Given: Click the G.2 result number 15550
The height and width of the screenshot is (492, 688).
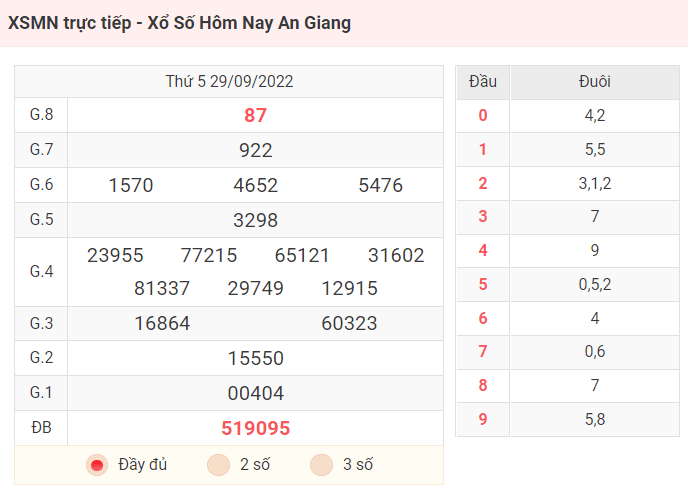Looking at the screenshot, I should [x=255, y=358].
